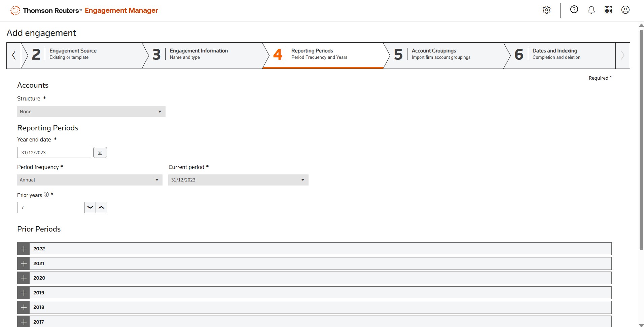Open the Year end date calendar picker
The width and height of the screenshot is (644, 327).
[x=100, y=153]
